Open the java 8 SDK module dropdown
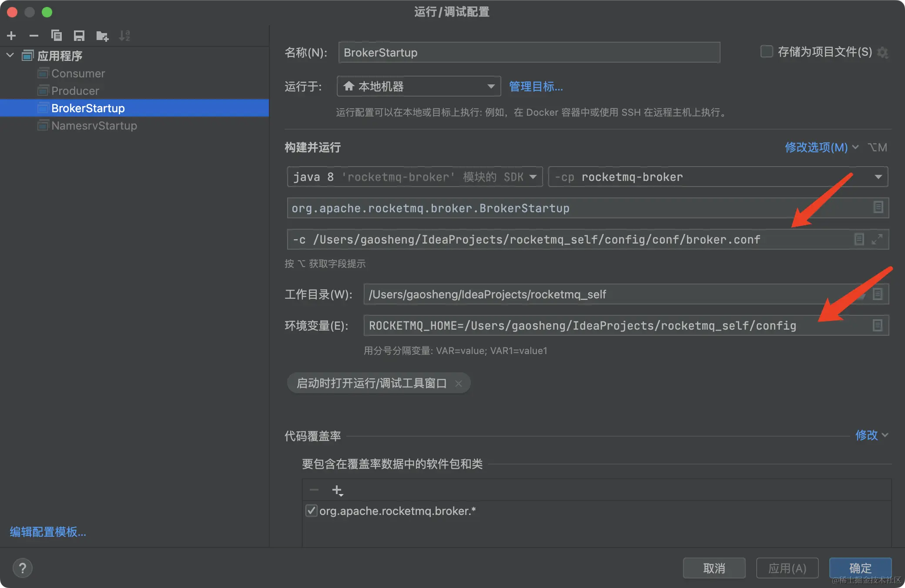The image size is (905, 588). coord(414,177)
